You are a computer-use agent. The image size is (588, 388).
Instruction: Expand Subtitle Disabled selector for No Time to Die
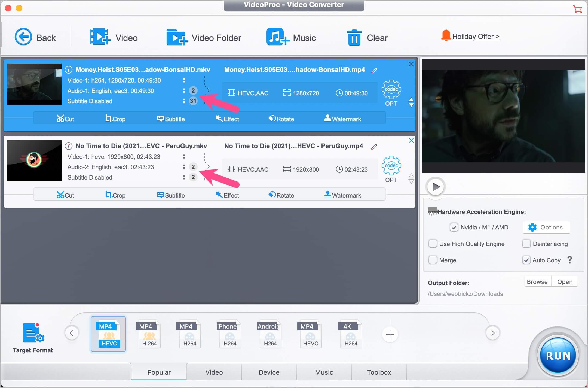(x=184, y=177)
